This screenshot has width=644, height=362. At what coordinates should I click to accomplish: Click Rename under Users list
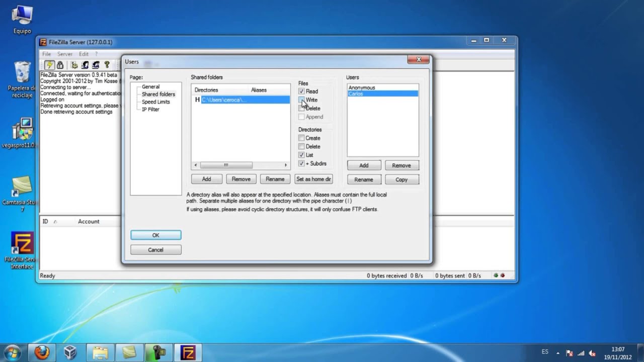pyautogui.click(x=364, y=179)
